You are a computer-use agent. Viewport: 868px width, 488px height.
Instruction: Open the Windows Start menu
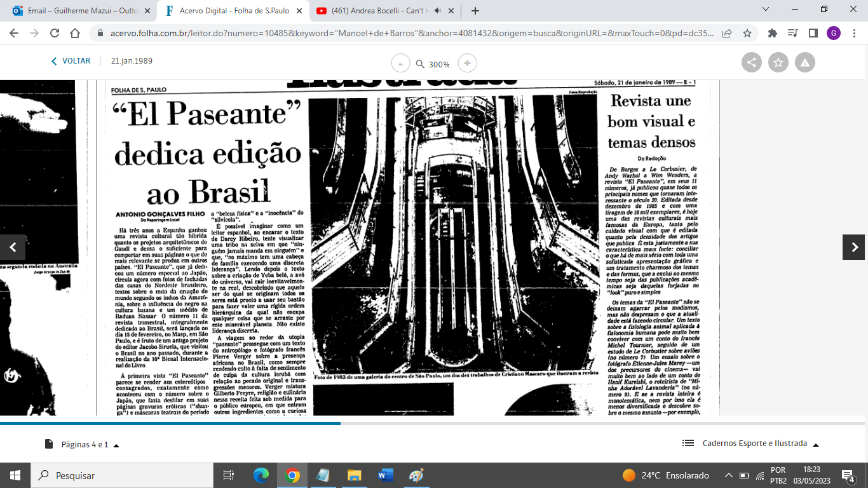[15, 475]
